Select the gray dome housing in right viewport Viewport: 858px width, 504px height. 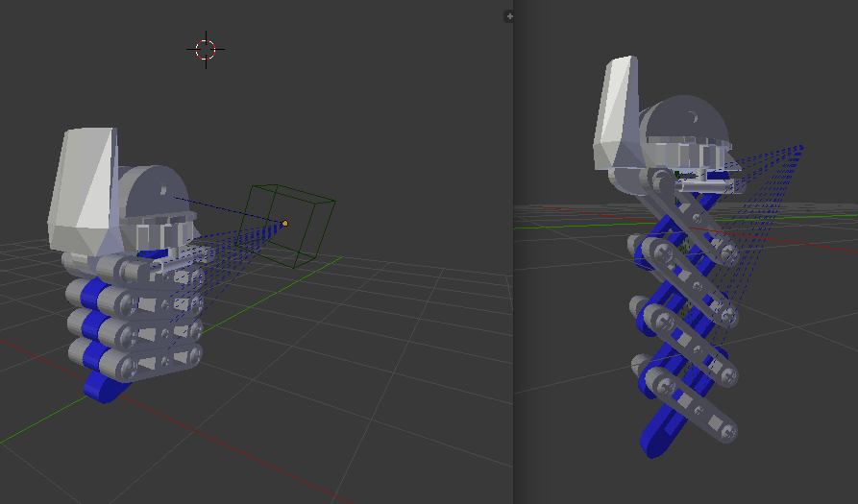tap(685, 120)
